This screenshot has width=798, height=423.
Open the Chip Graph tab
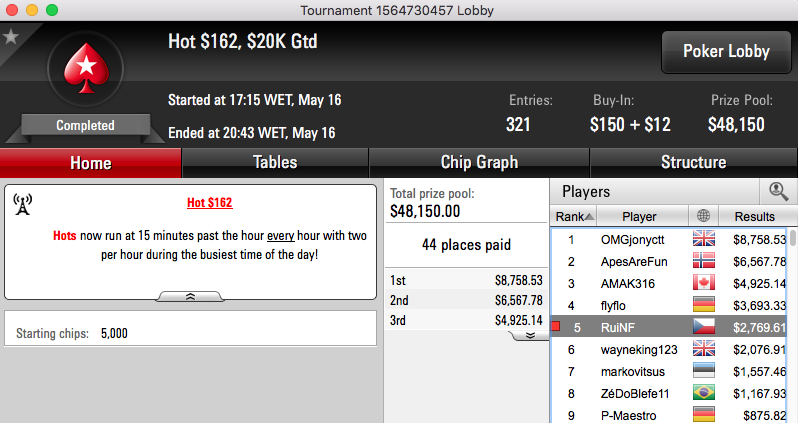[479, 162]
